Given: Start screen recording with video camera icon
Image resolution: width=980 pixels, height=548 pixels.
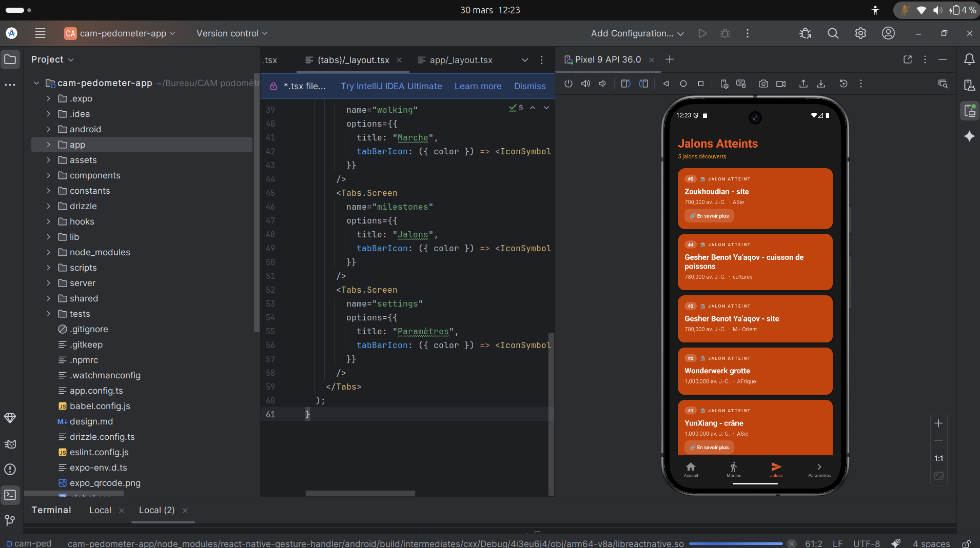Looking at the screenshot, I should tap(781, 84).
